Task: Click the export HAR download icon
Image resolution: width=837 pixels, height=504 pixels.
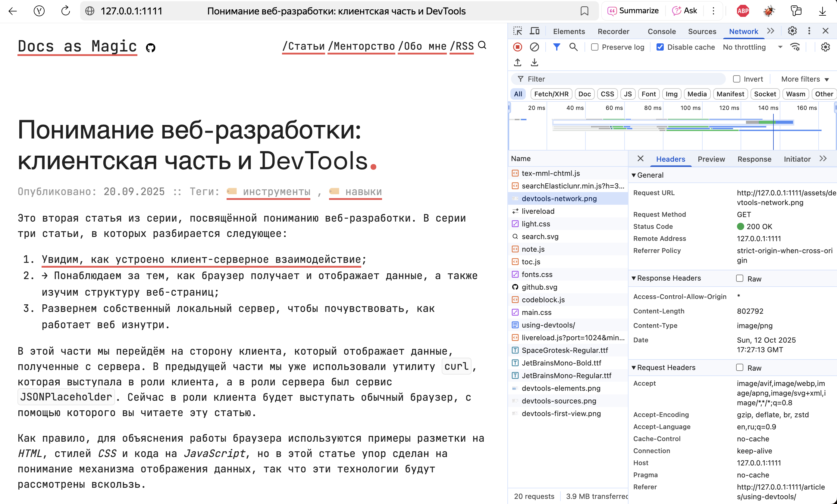Action: pyautogui.click(x=534, y=62)
